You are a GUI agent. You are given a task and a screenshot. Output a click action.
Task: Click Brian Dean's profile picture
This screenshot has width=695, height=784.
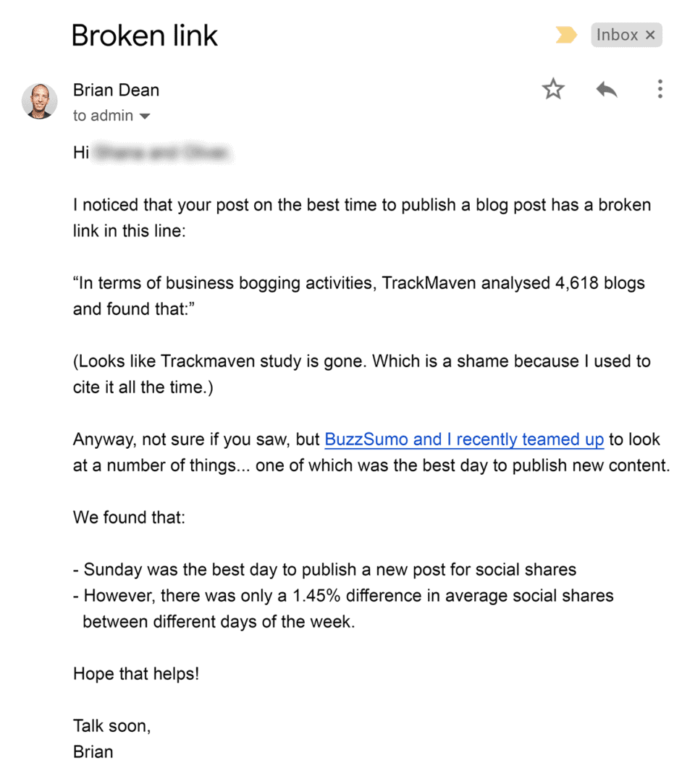click(x=40, y=100)
